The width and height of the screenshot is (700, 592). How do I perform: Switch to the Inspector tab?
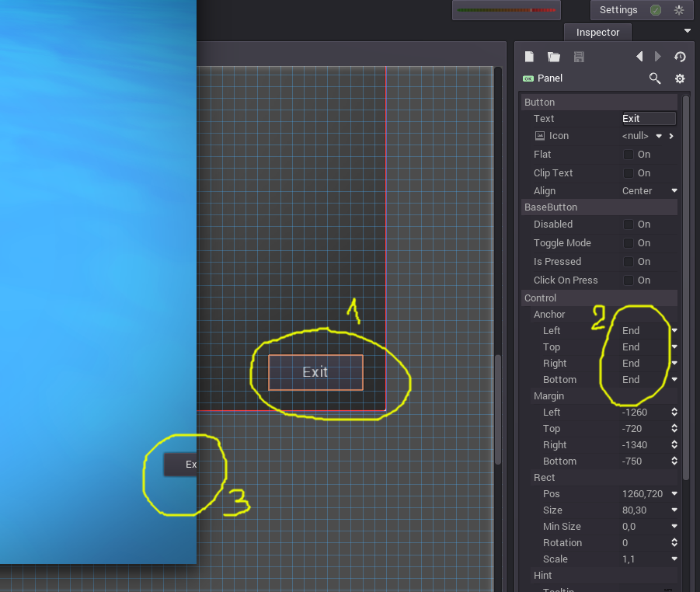tap(597, 32)
